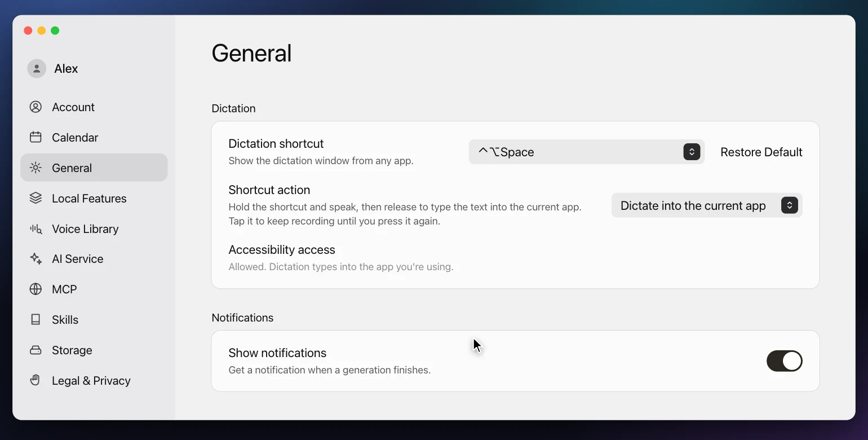Click the Dictation section heading
This screenshot has height=440, width=868.
(233, 108)
